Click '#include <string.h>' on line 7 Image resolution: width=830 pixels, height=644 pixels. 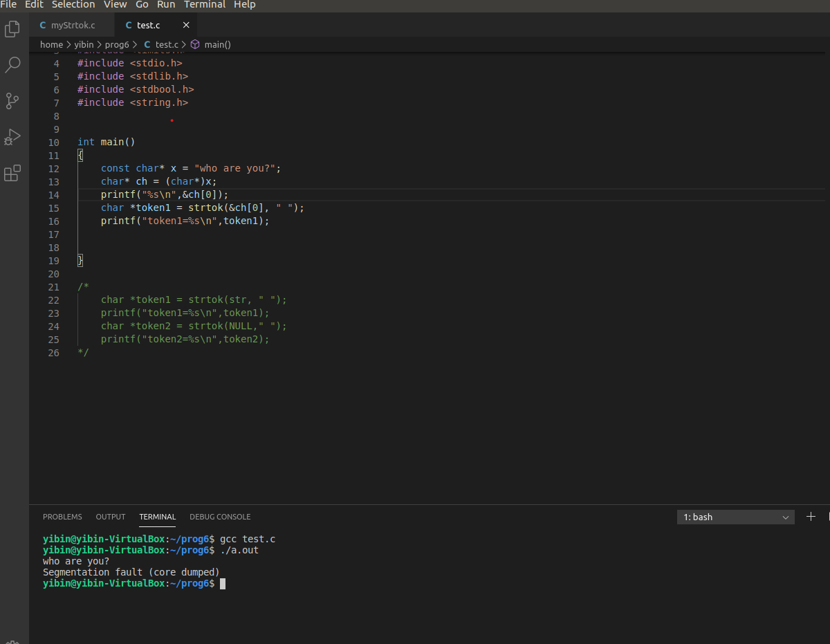pyautogui.click(x=133, y=102)
